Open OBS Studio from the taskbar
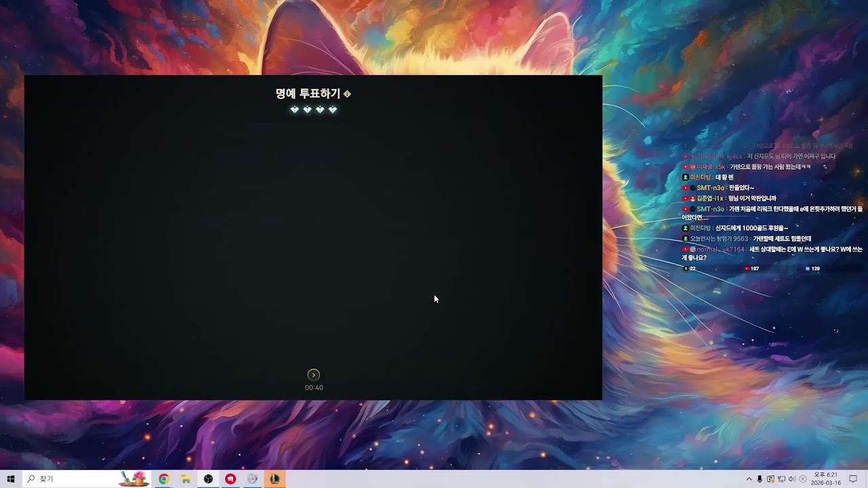The width and height of the screenshot is (868, 488). [x=208, y=479]
